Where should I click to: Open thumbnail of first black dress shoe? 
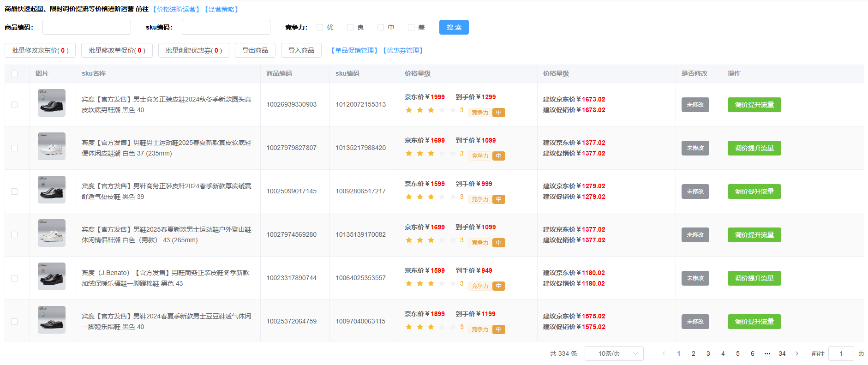(x=52, y=103)
